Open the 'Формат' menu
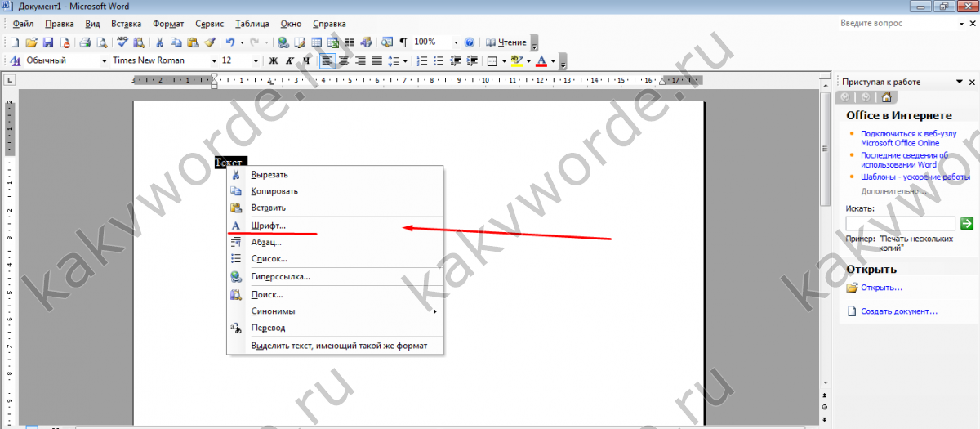The height and width of the screenshot is (429, 980). 168,24
